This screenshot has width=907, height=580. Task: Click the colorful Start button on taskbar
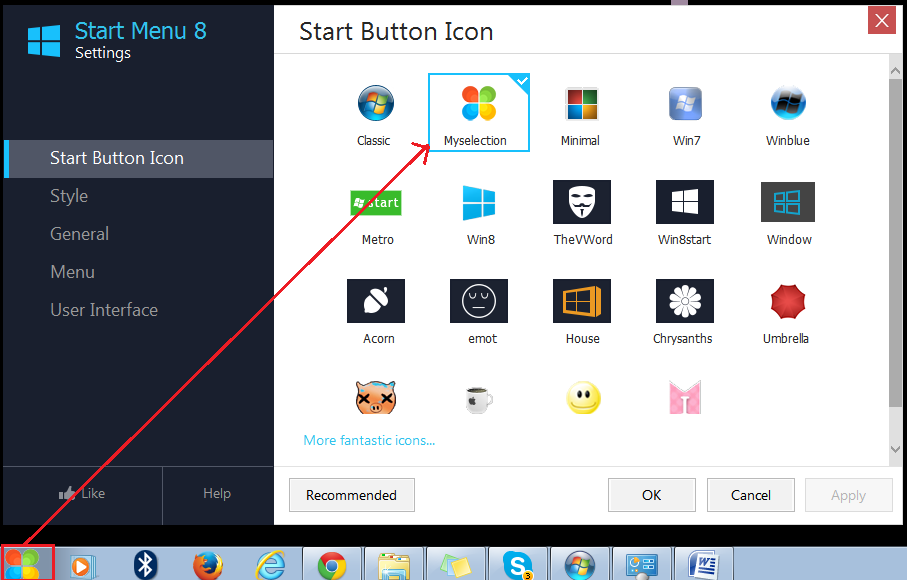tap(27, 563)
